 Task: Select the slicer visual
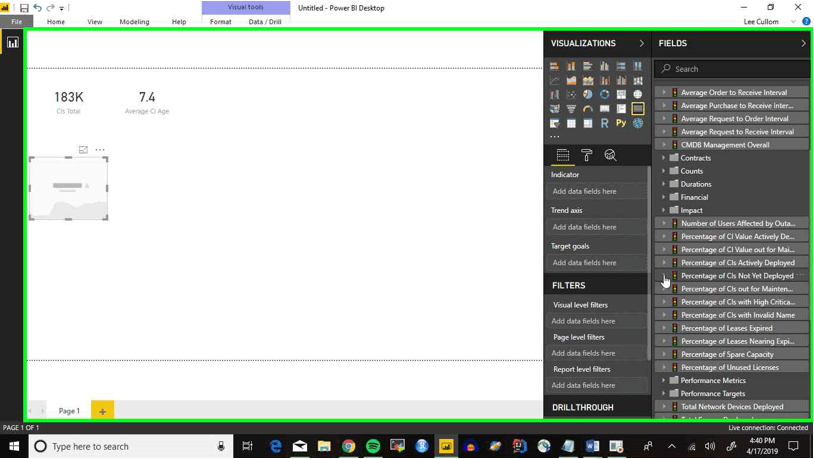coord(554,124)
